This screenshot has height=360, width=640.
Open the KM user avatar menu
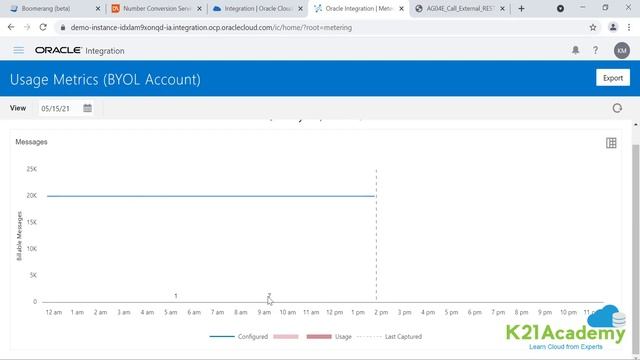(x=622, y=51)
